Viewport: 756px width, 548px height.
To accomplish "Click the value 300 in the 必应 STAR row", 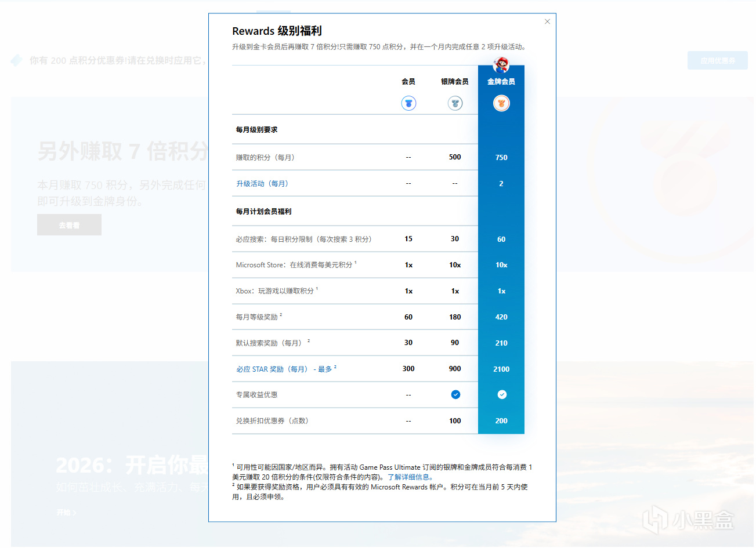I will pyautogui.click(x=408, y=369).
